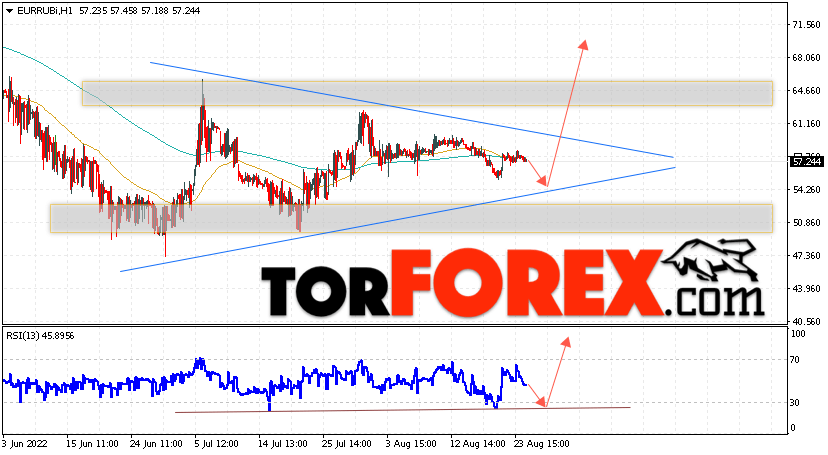Select the 23 Aug 15:00 time label
Screen dimensions: 828x455
[542, 443]
